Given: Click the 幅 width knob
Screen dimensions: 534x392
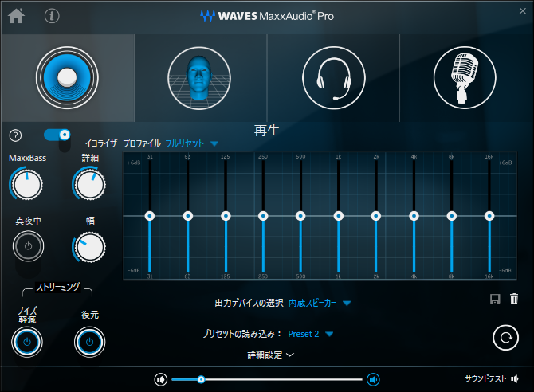Looking at the screenshot, I should coord(89,247).
